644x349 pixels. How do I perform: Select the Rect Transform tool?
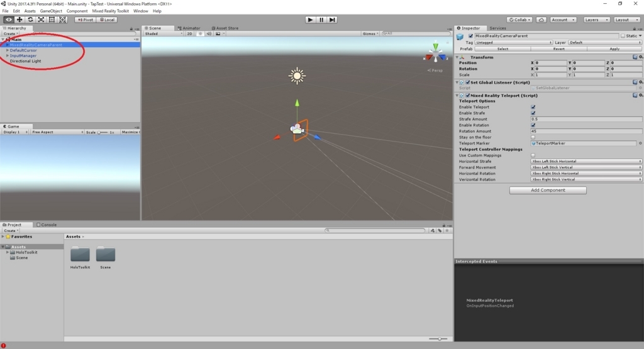(x=52, y=19)
